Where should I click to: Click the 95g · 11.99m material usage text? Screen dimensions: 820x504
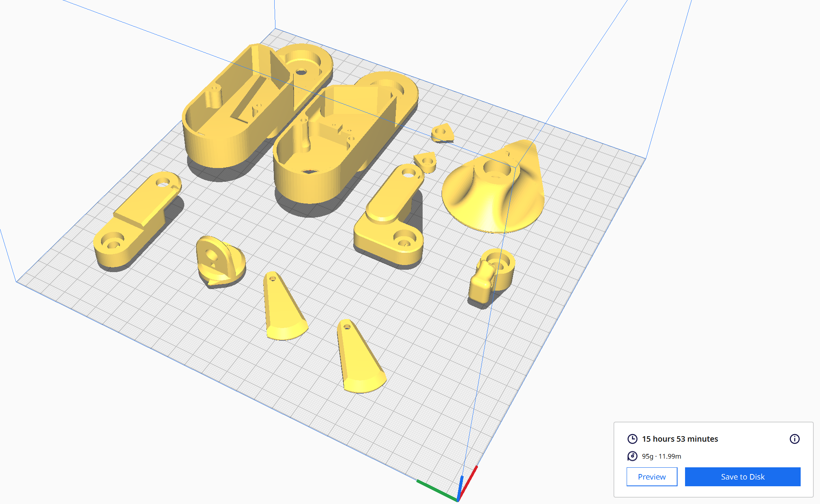pyautogui.click(x=661, y=456)
